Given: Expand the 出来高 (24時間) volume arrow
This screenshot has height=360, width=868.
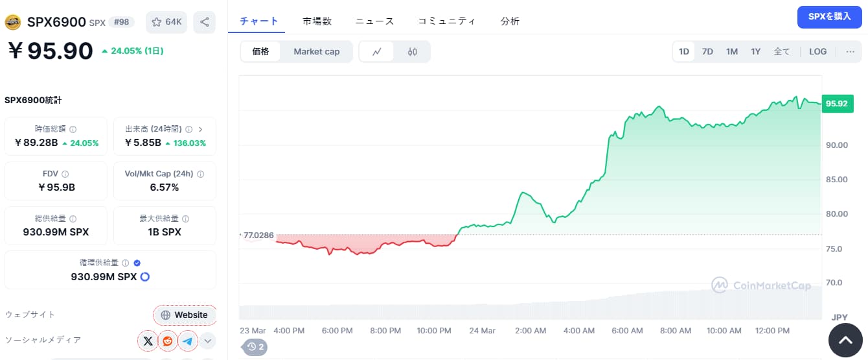Looking at the screenshot, I should tap(200, 129).
